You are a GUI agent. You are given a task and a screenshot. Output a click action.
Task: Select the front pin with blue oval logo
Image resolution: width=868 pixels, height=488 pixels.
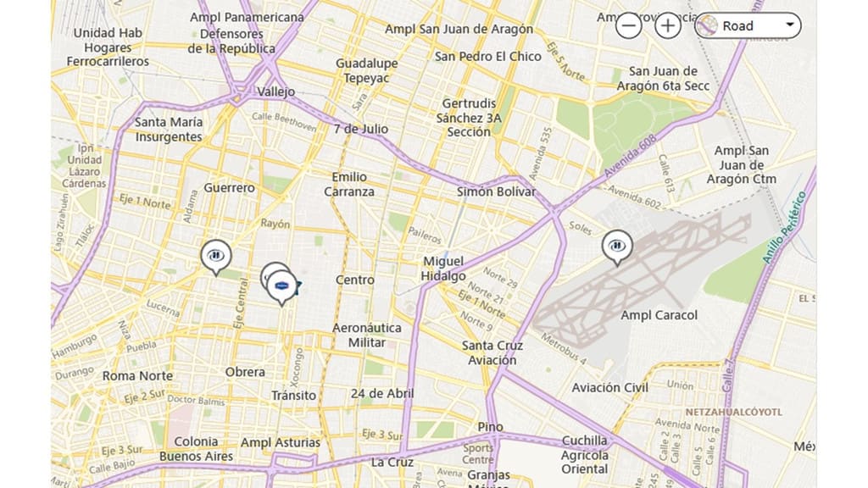tap(281, 288)
